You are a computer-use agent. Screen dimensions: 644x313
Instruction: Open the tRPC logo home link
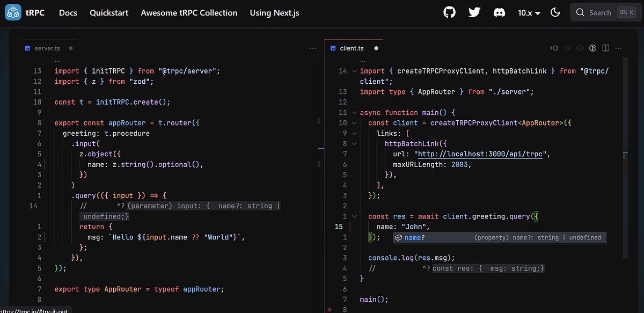pyautogui.click(x=26, y=12)
